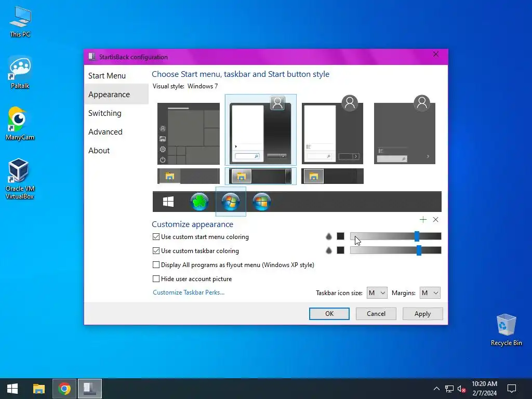Click the taskbar color black swatch
The height and width of the screenshot is (399, 532).
pos(340,250)
